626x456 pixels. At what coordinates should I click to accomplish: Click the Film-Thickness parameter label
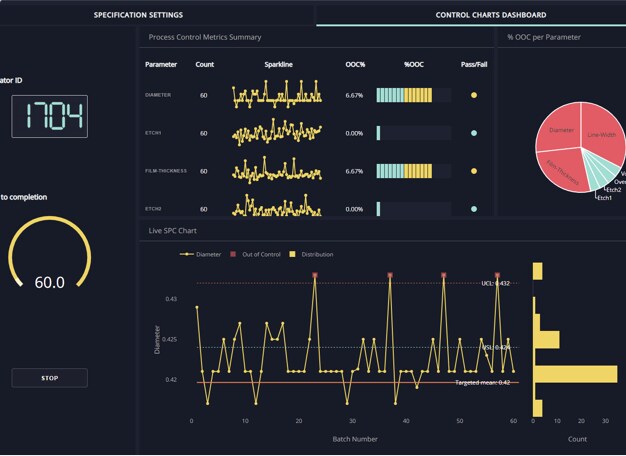(166, 171)
